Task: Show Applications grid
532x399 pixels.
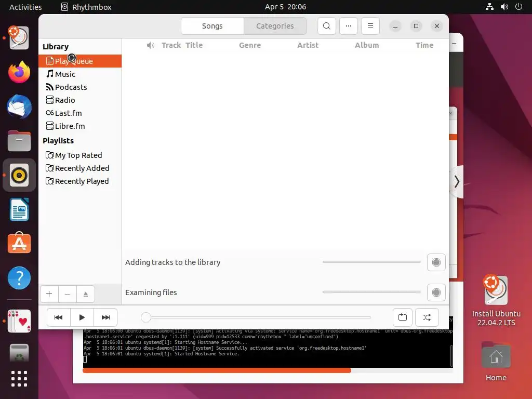Action: point(19,379)
